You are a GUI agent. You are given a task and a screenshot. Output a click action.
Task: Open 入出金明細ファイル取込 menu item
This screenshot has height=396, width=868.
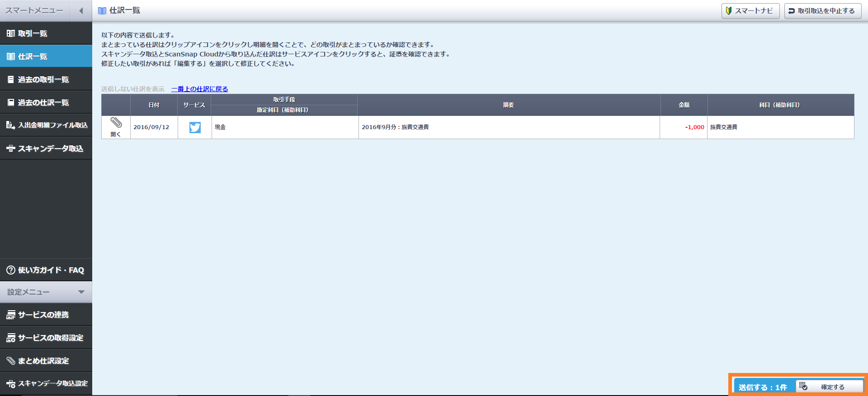pyautogui.click(x=46, y=126)
